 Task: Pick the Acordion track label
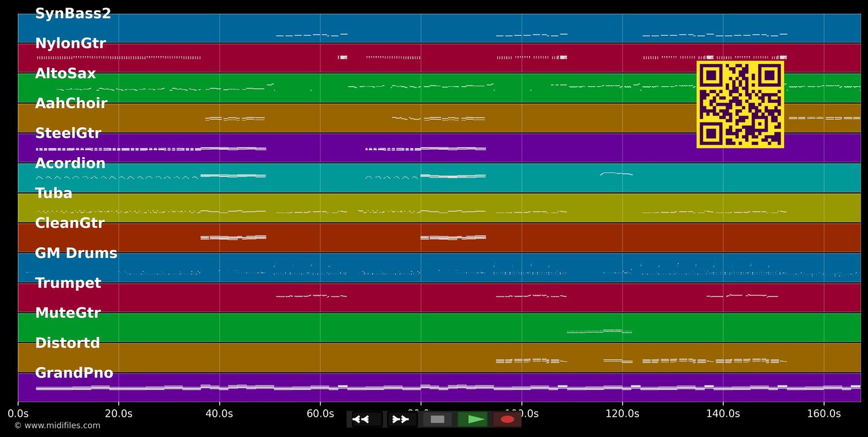click(x=70, y=164)
